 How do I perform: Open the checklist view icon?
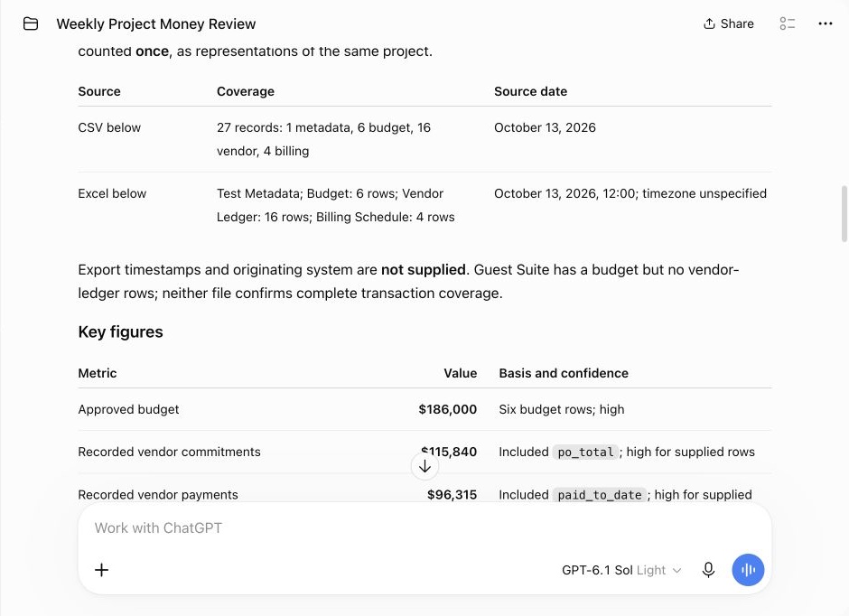coord(788,23)
